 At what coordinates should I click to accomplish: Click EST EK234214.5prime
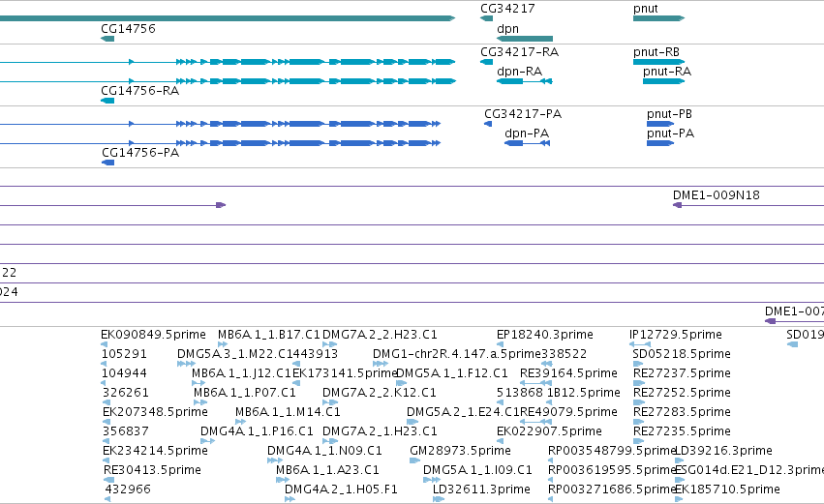[155, 451]
